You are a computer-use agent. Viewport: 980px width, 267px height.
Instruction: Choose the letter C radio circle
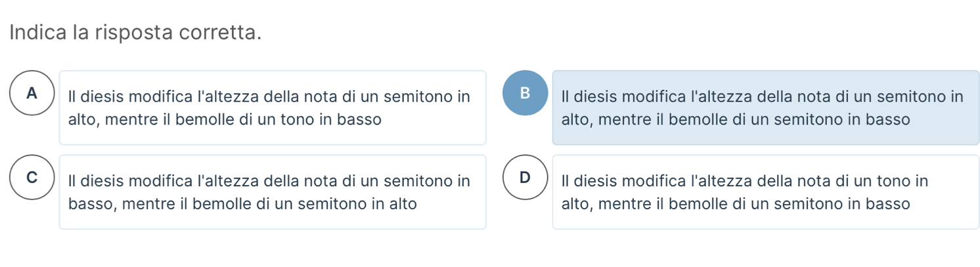point(32,177)
